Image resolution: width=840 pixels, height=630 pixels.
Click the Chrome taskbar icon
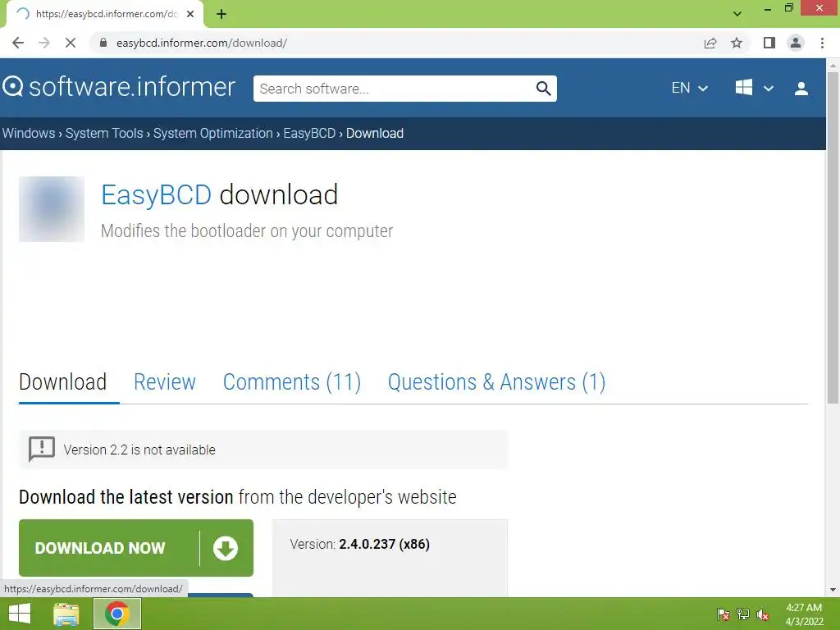tap(117, 614)
